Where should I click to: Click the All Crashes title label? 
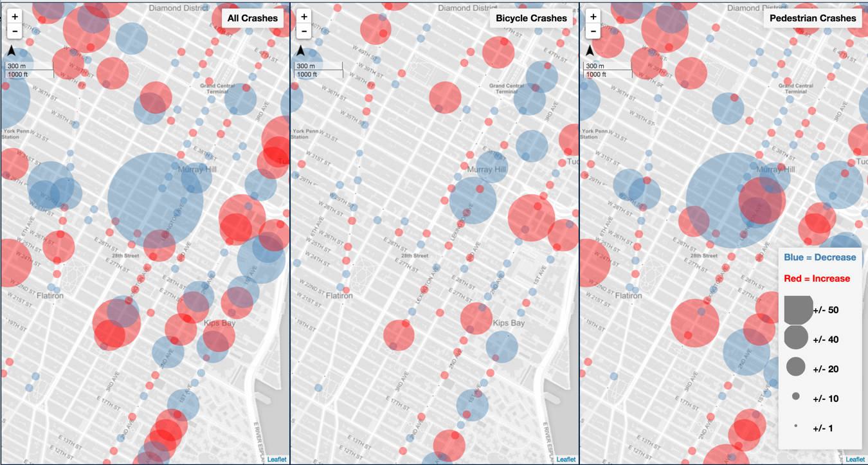point(253,18)
